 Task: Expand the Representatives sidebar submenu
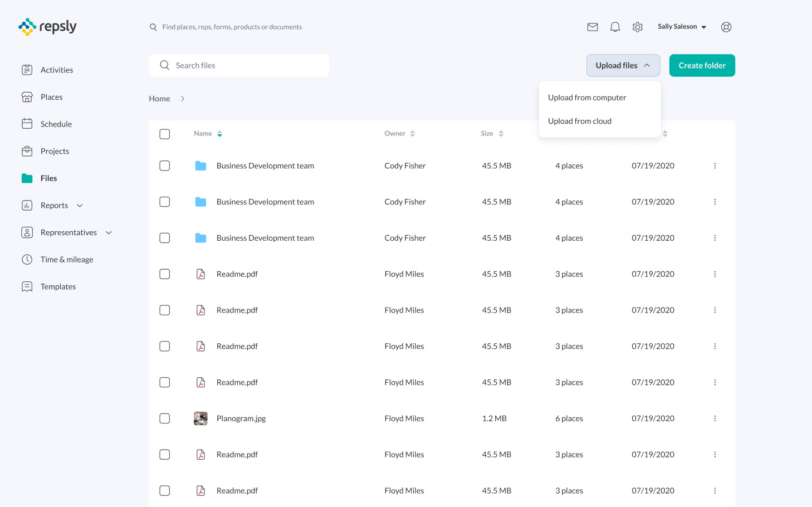(x=109, y=232)
